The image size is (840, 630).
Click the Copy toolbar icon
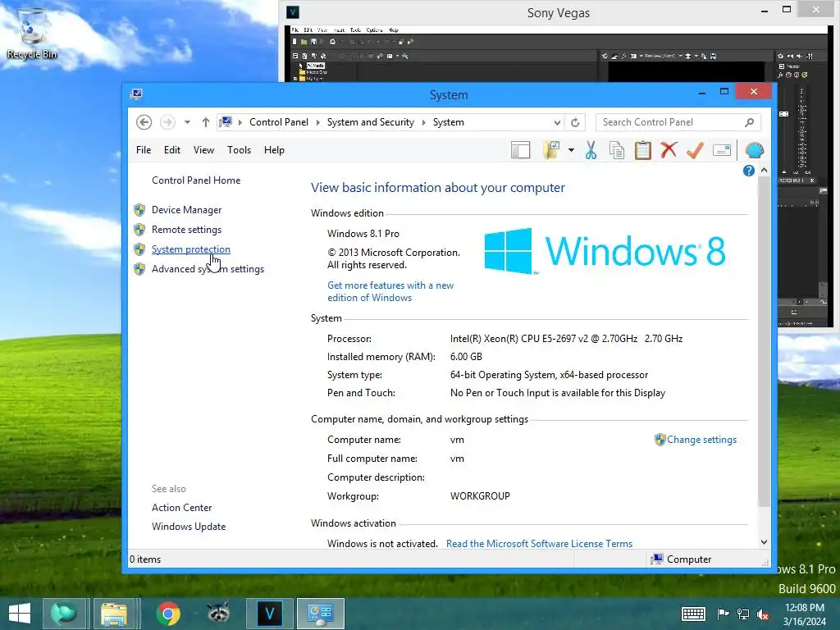[617, 151]
